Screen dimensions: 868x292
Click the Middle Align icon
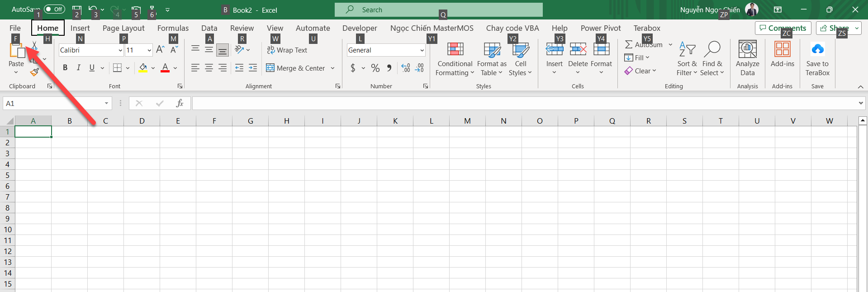tap(209, 50)
